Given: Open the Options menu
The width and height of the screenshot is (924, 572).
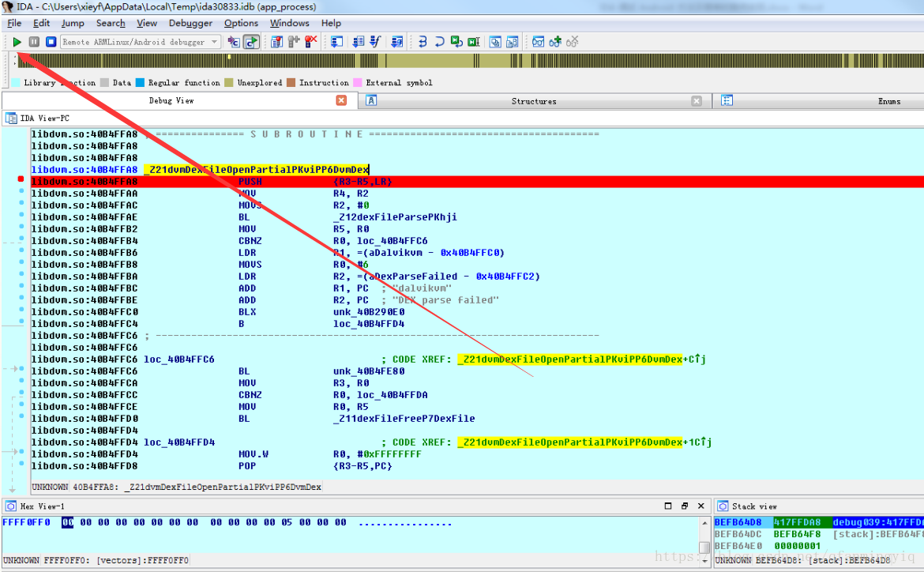Looking at the screenshot, I should (x=241, y=23).
